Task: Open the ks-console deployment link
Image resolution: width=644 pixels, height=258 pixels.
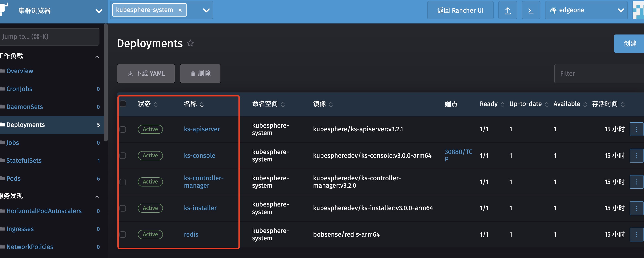Action: click(200, 156)
